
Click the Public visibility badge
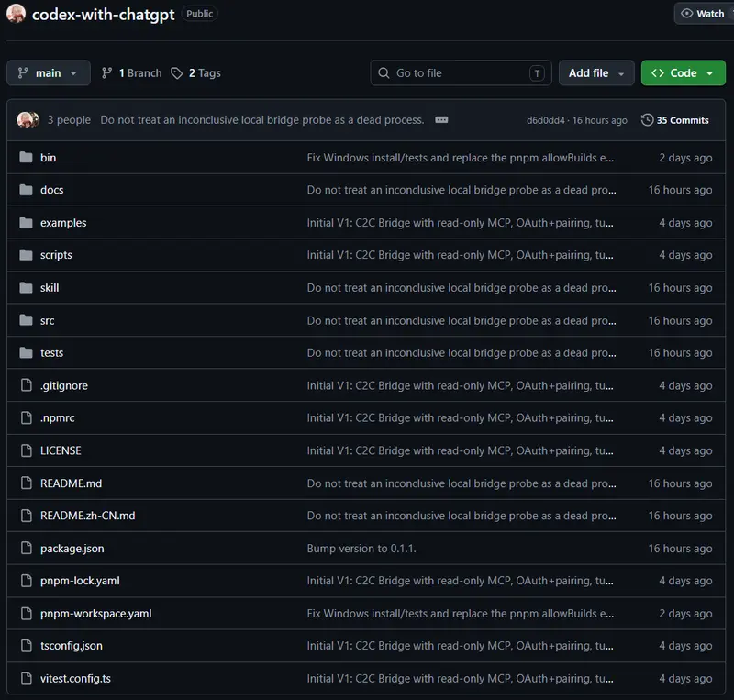point(199,14)
